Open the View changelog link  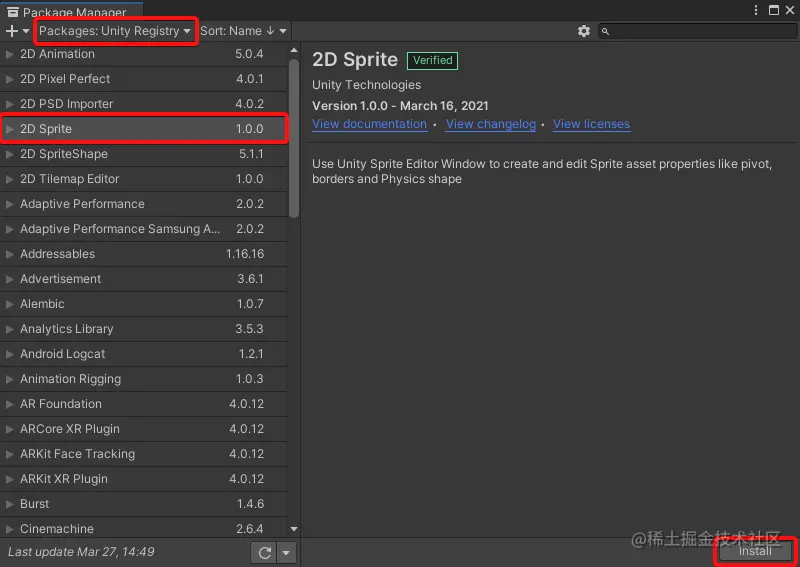(x=491, y=124)
